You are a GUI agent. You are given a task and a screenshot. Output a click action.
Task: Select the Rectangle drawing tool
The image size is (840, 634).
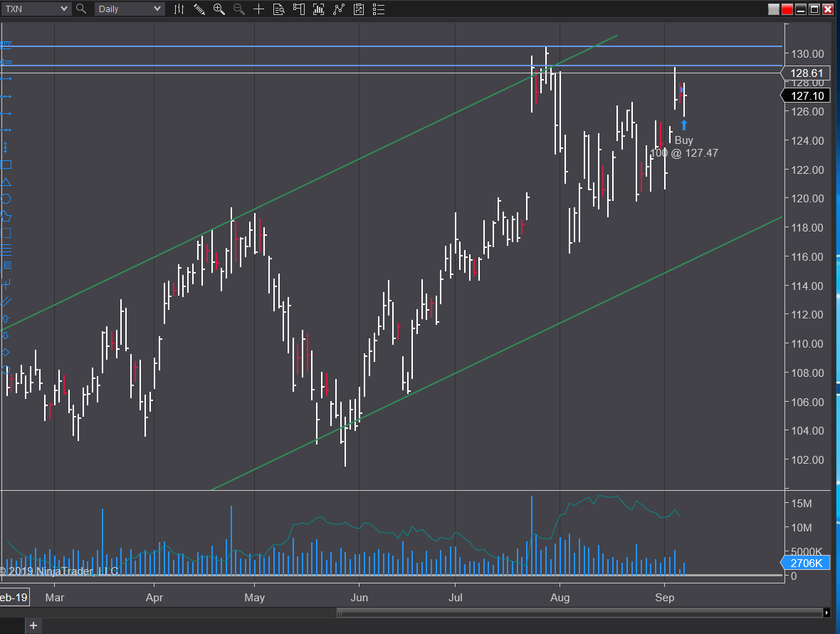tap(6, 165)
